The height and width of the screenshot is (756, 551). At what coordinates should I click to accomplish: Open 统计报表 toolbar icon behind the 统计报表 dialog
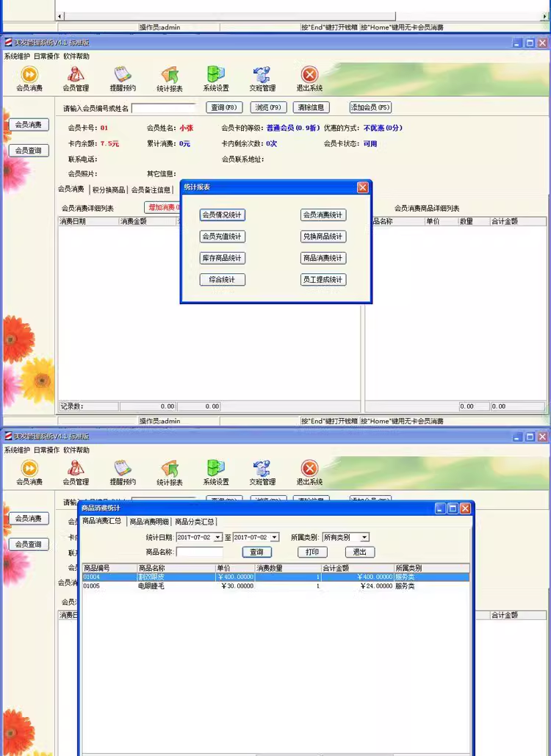[x=169, y=79]
